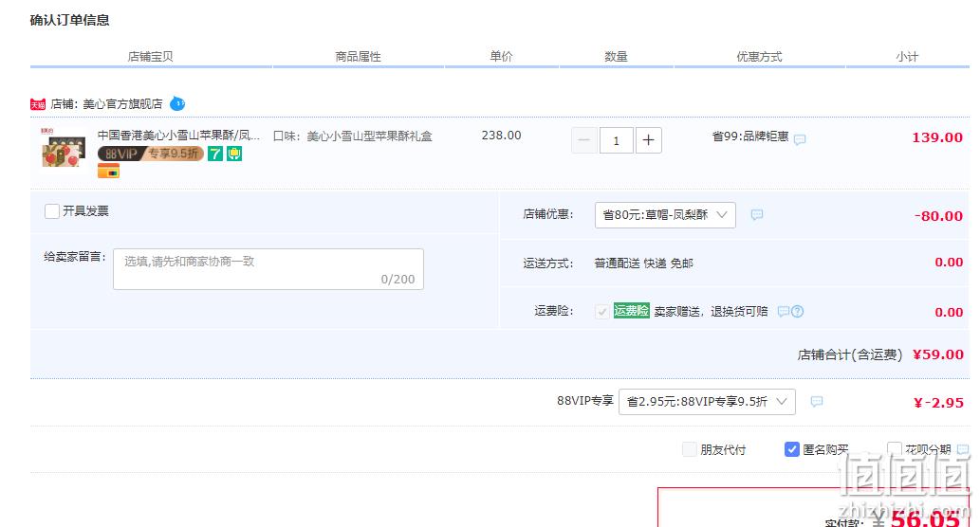Click the comment bubble icon next to 花呗分期
The image size is (980, 527).
[x=963, y=449]
